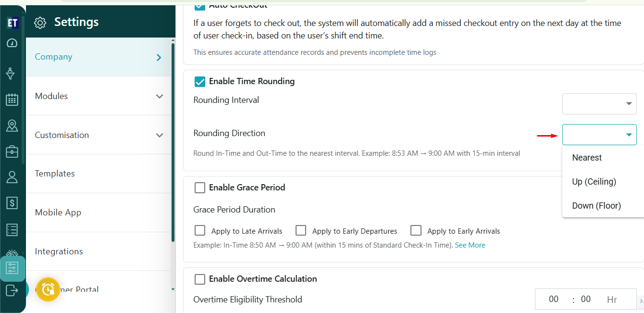Check the Enable Grace Period checkbox
Screen dimensions: 644x313
[x=200, y=188]
